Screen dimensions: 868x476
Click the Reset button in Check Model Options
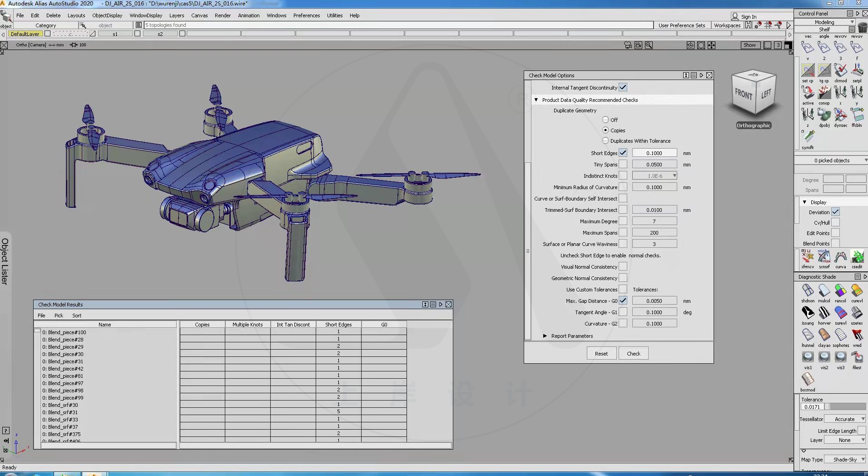pos(601,353)
